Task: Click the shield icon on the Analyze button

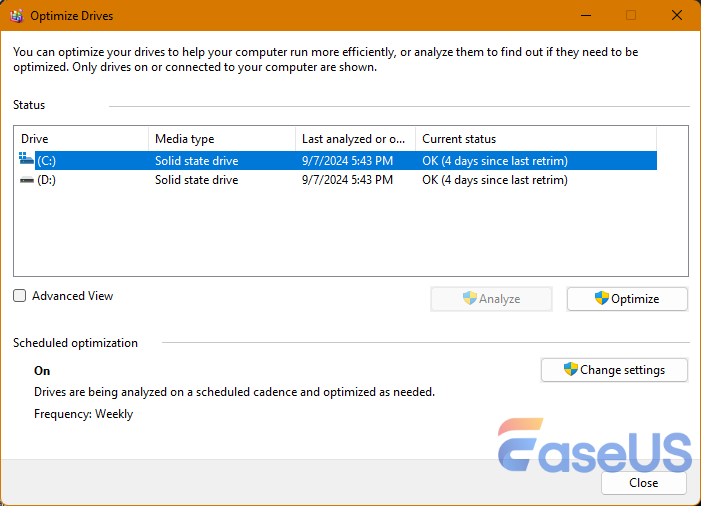Action: point(470,298)
